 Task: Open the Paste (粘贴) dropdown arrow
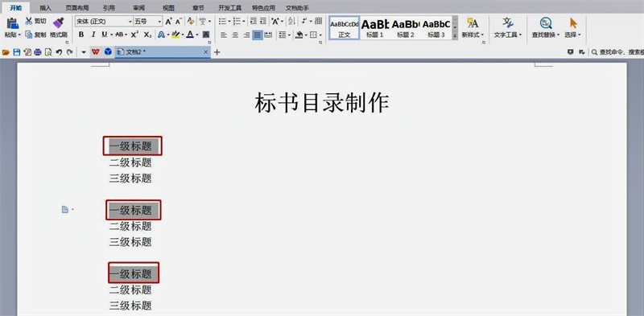point(19,35)
